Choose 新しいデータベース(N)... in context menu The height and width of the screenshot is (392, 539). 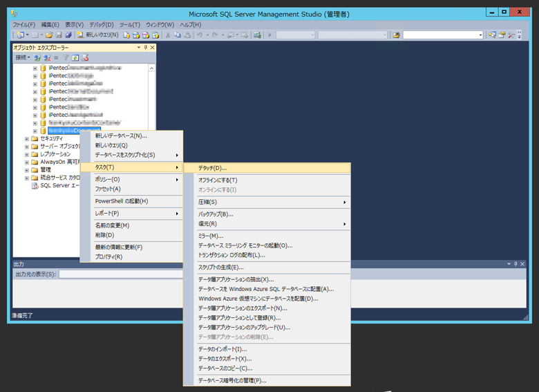coord(131,136)
